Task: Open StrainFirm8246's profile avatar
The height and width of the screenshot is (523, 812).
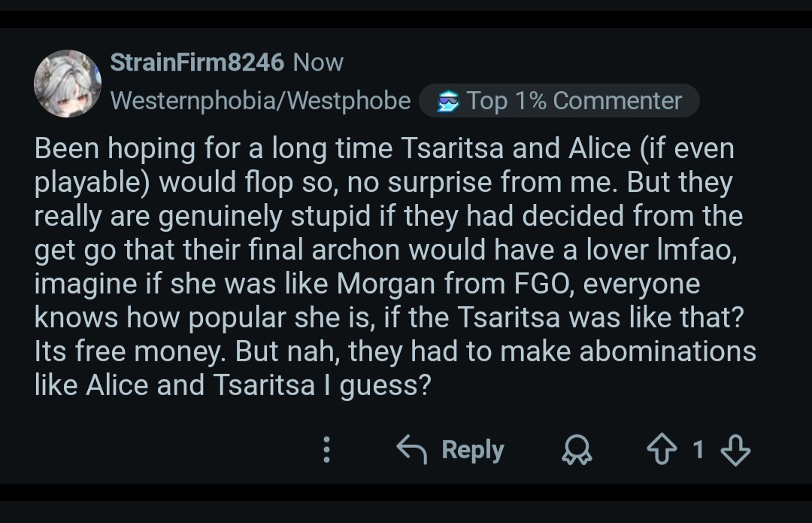Action: [68, 84]
